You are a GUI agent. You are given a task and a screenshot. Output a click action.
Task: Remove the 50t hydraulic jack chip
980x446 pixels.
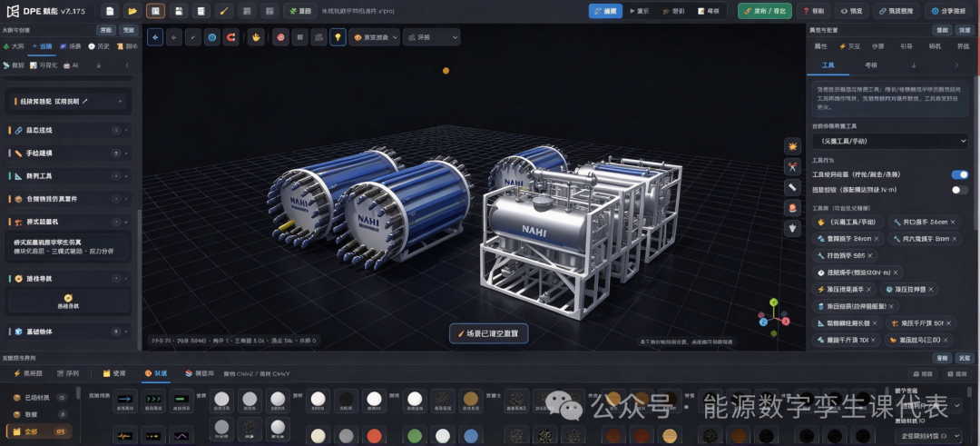point(948,323)
